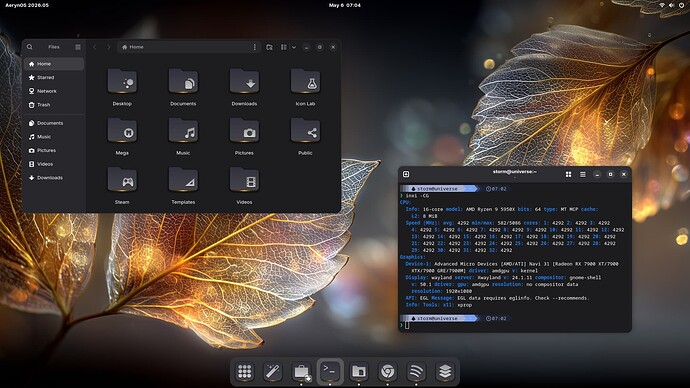Select Starred in the Files sidebar
690x388 pixels.
(54, 77)
